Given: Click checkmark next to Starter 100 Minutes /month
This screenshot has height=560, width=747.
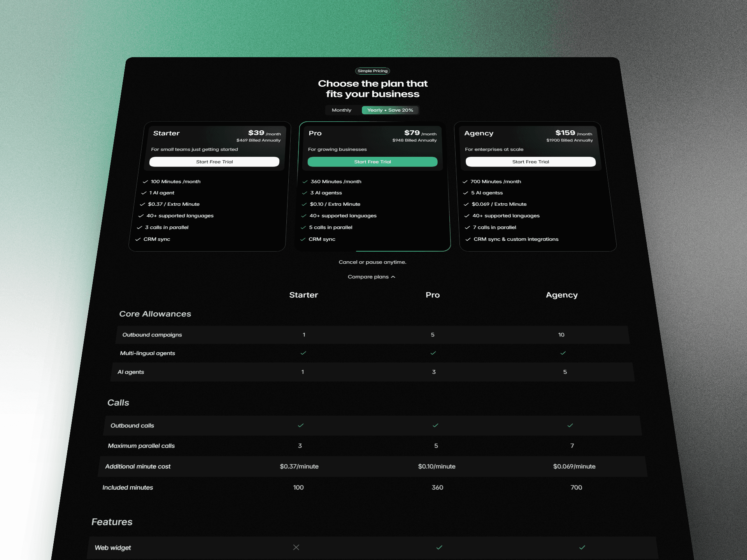Looking at the screenshot, I should pos(146,182).
